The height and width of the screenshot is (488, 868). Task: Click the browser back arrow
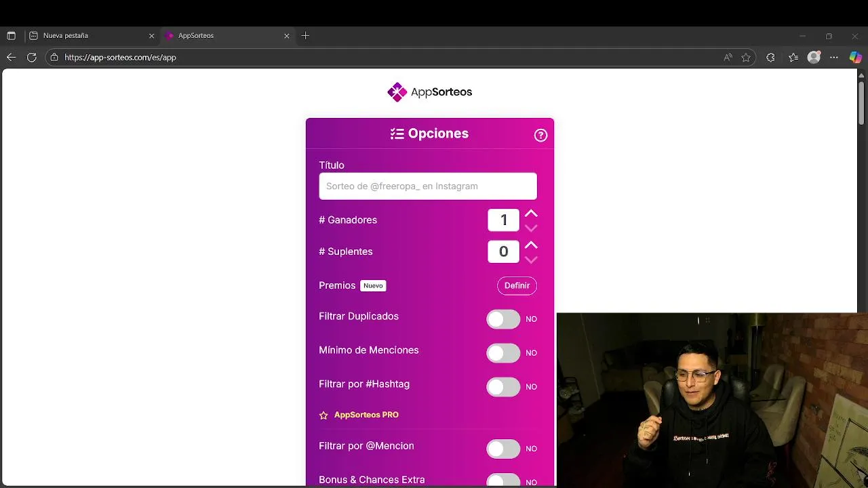coord(11,58)
